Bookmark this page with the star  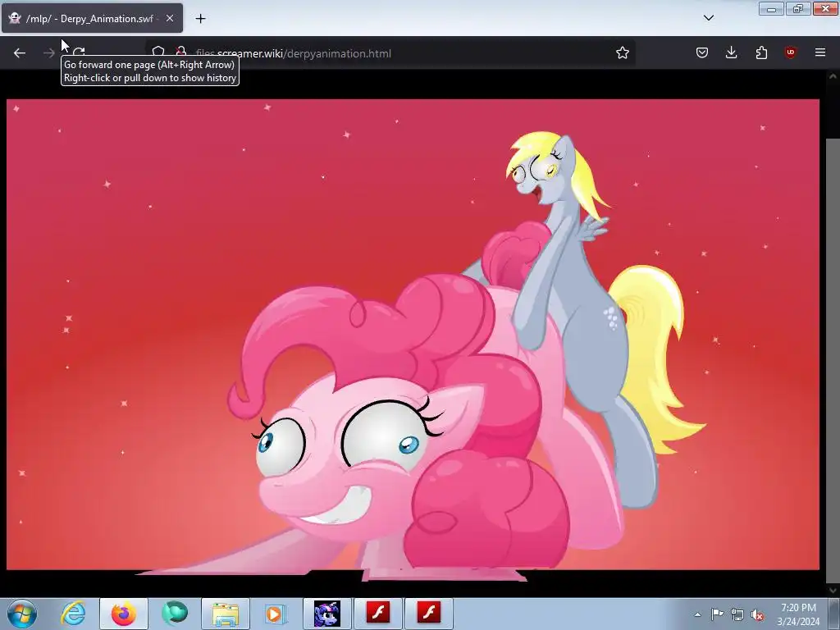pos(622,53)
